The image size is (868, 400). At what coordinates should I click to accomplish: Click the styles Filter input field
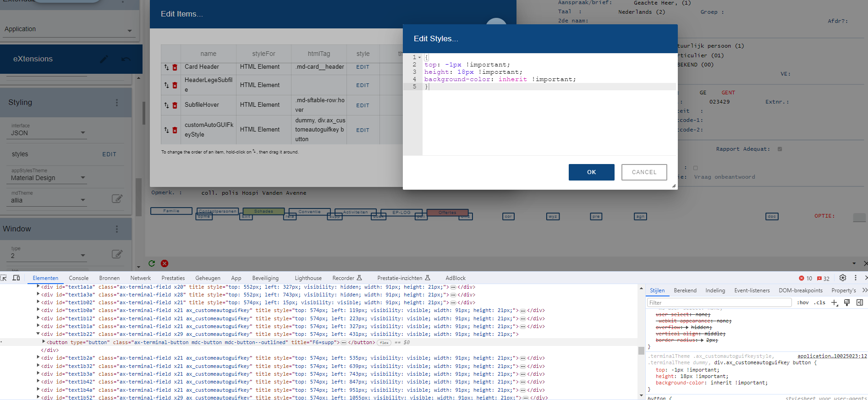pyautogui.click(x=719, y=303)
